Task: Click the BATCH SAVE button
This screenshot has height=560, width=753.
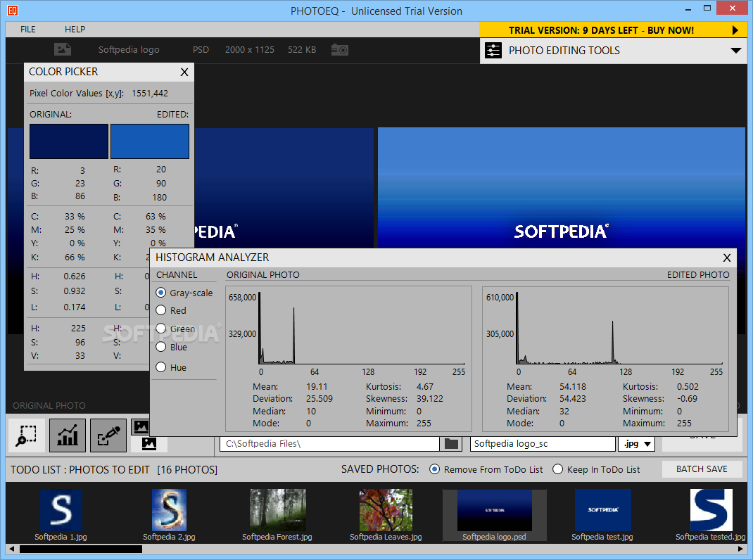Action: [x=702, y=469]
